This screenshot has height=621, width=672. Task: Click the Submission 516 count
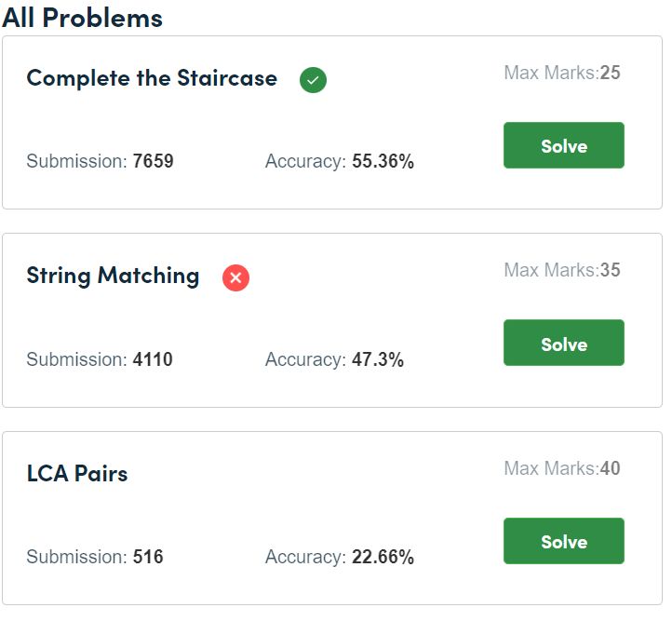[x=95, y=557]
